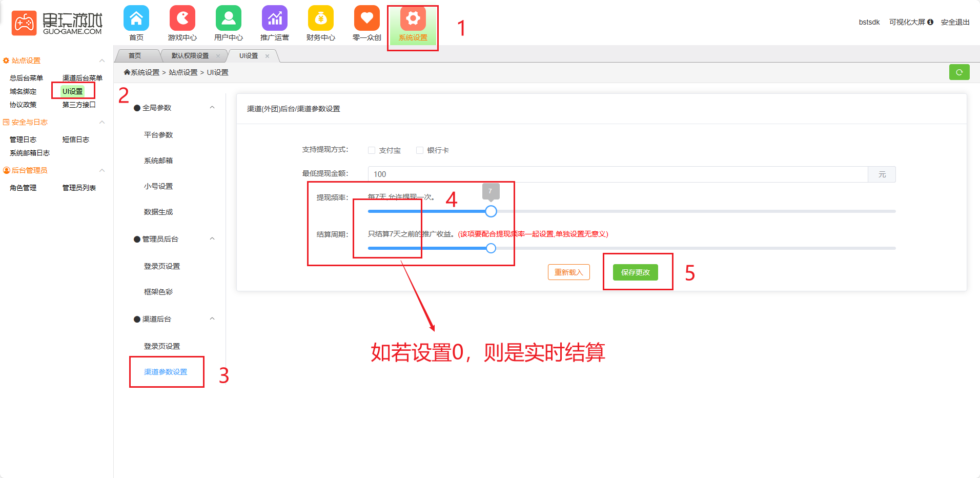980x478 pixels.
Task: Open 总后台菜单 in sidebar
Action: pyautogui.click(x=26, y=78)
